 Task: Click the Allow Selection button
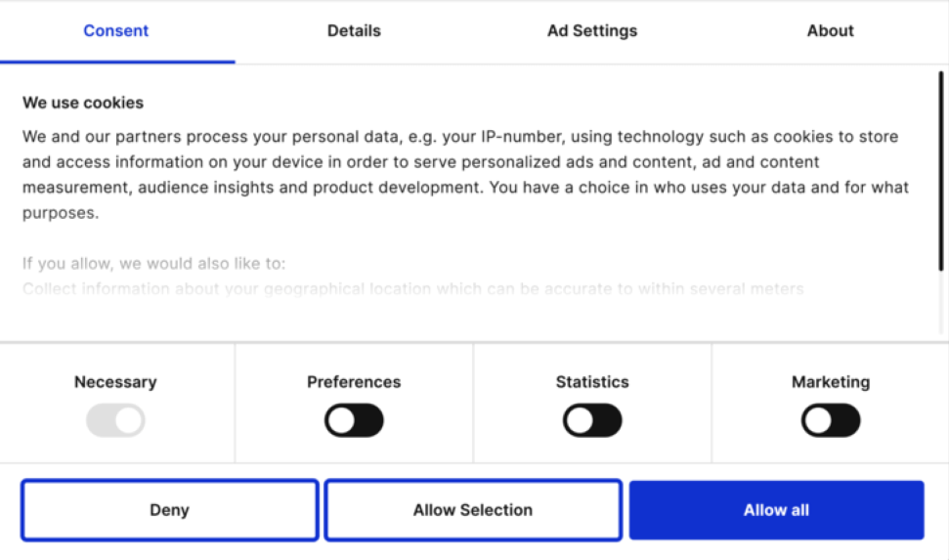(473, 510)
